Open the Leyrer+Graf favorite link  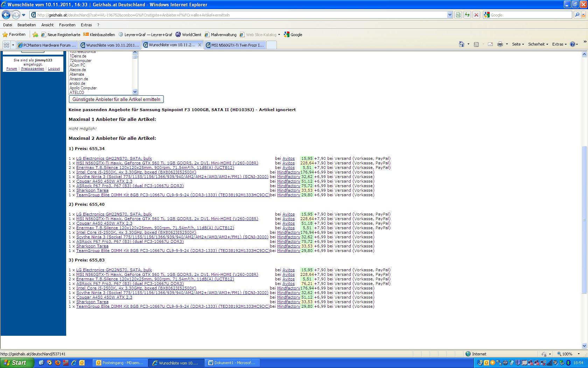[145, 35]
